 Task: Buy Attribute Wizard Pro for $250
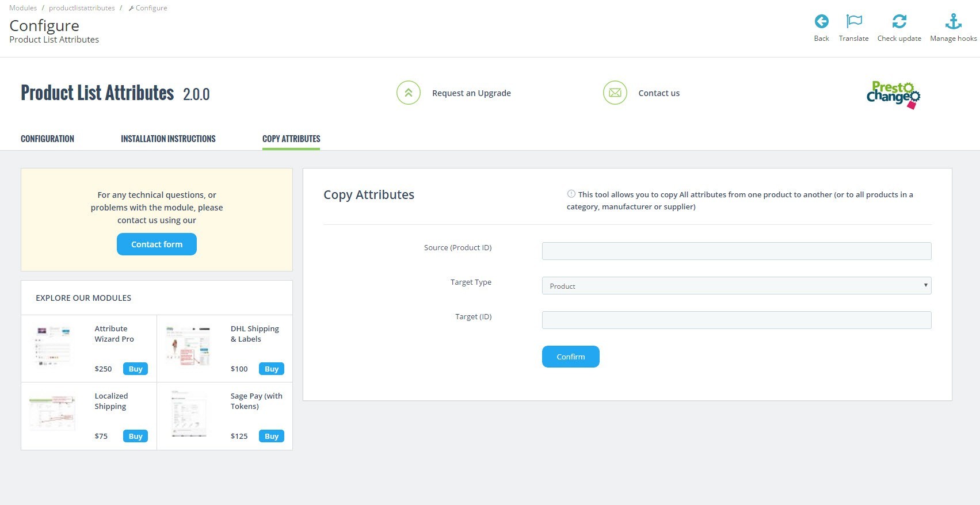135,369
